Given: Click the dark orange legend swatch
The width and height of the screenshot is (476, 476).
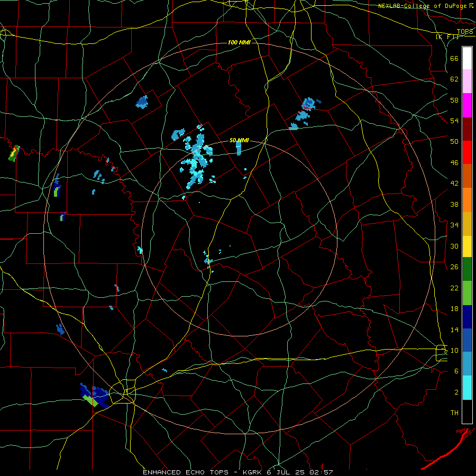Looking at the screenshot, I should (x=467, y=176).
